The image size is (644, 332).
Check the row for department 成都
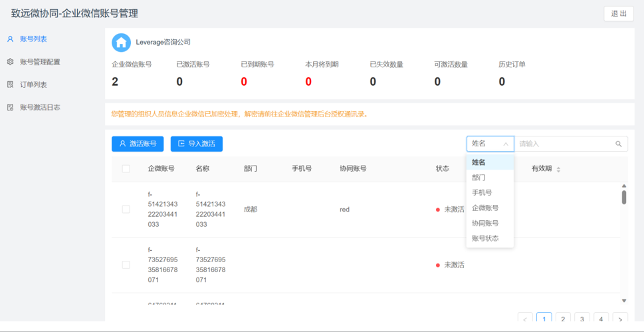tap(126, 210)
